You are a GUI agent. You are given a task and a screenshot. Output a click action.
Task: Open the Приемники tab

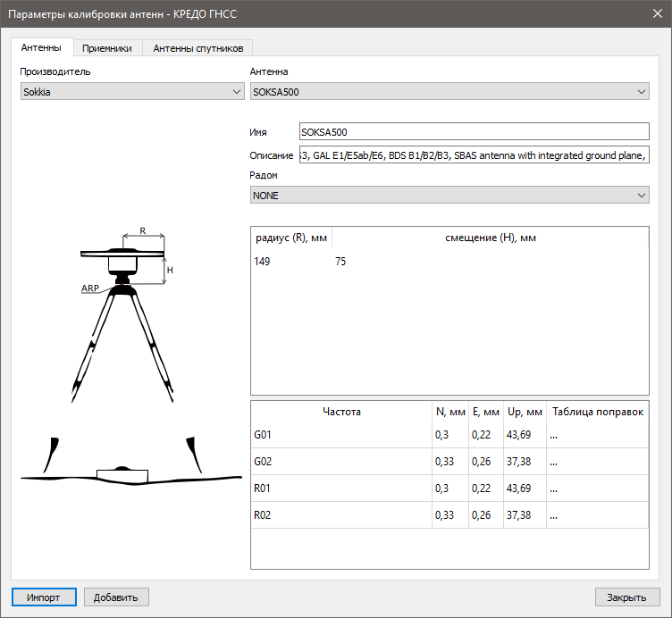107,48
